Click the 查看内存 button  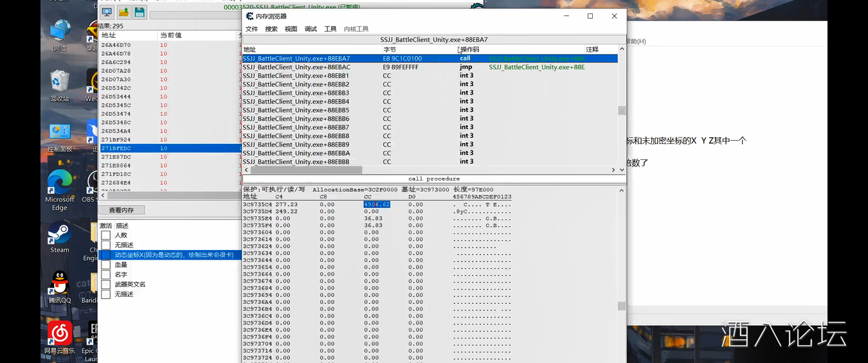point(122,210)
